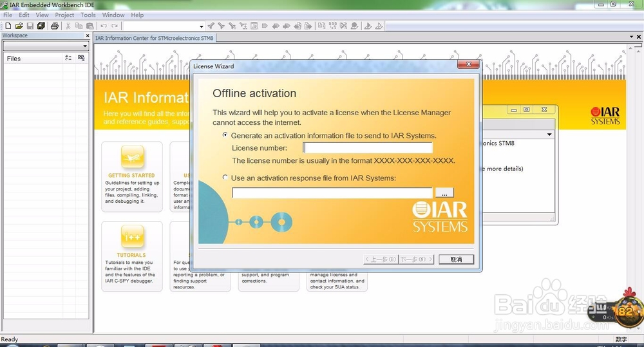Viewport: 644px width, 347px height.
Task: Open the Getting Started guidelines card
Action: pos(132,176)
